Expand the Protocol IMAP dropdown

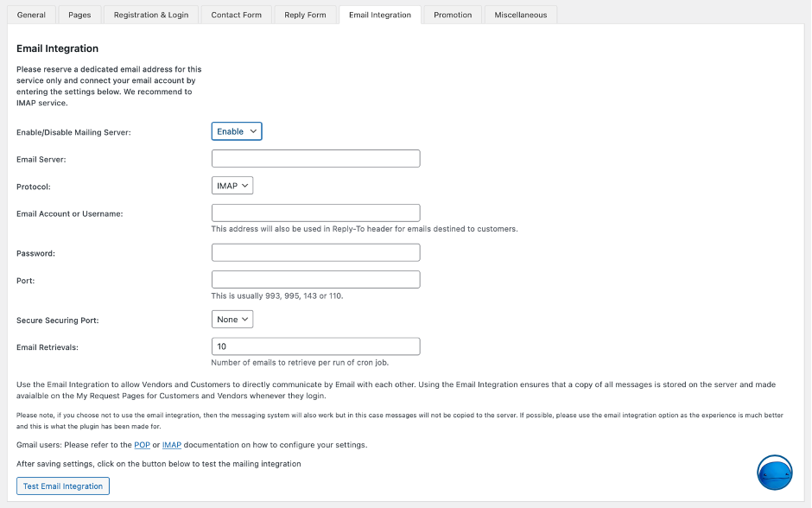(x=232, y=186)
